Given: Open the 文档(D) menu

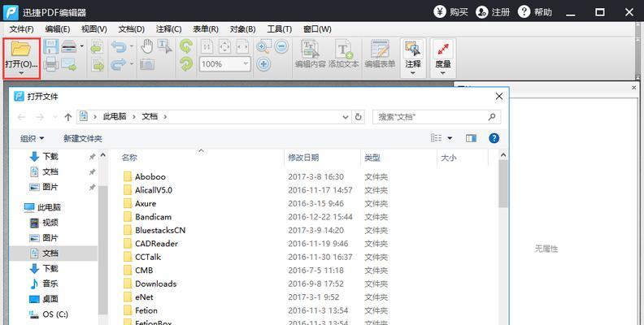Looking at the screenshot, I should tap(132, 29).
